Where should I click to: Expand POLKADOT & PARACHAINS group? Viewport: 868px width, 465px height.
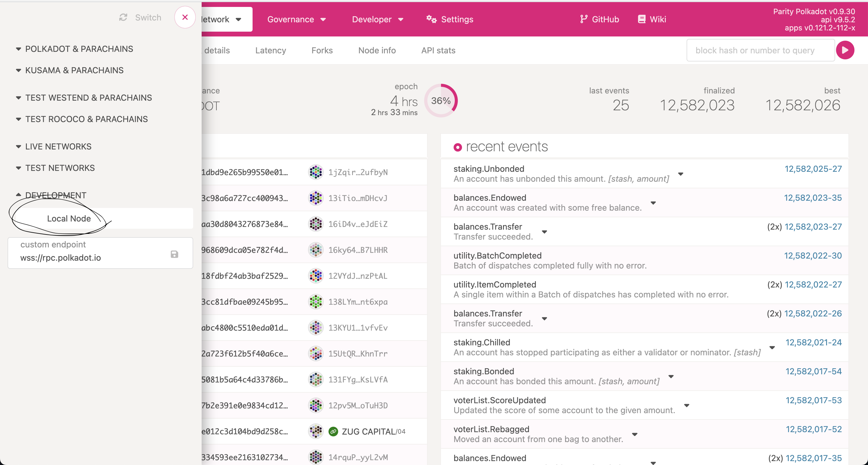74,49
